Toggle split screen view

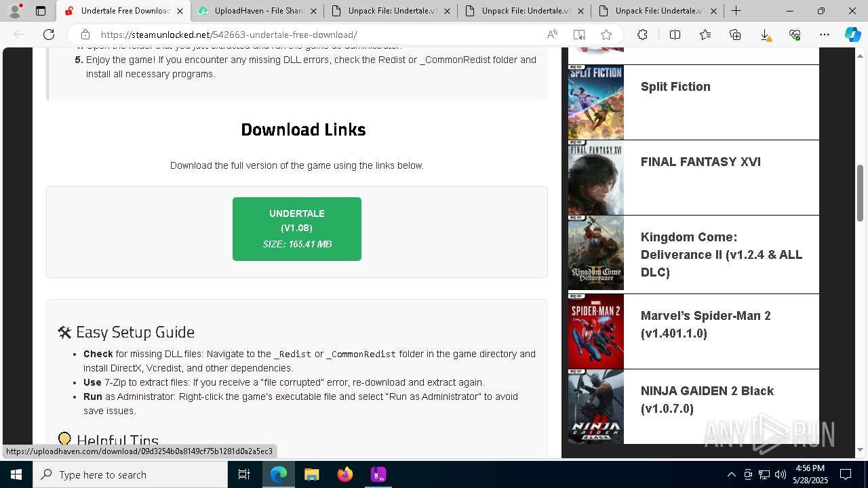[675, 35]
